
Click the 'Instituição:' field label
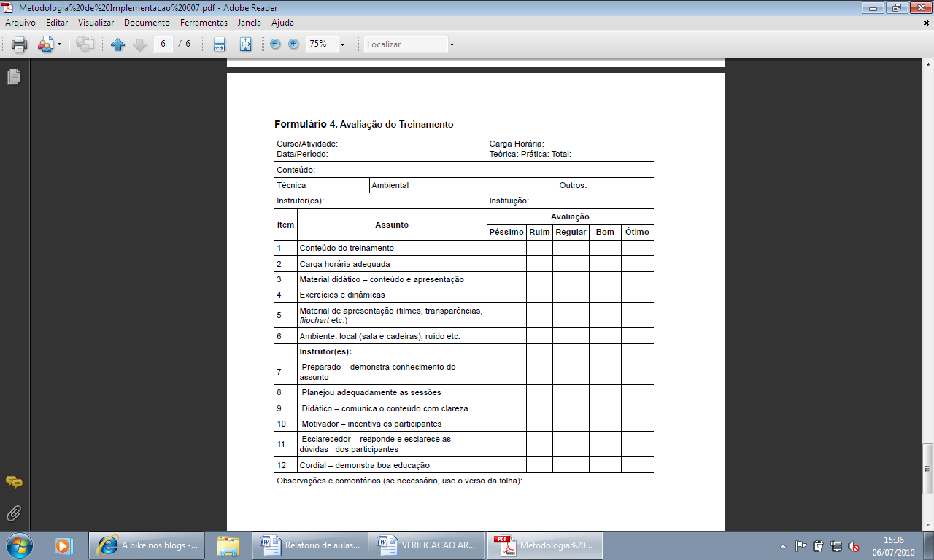point(509,201)
